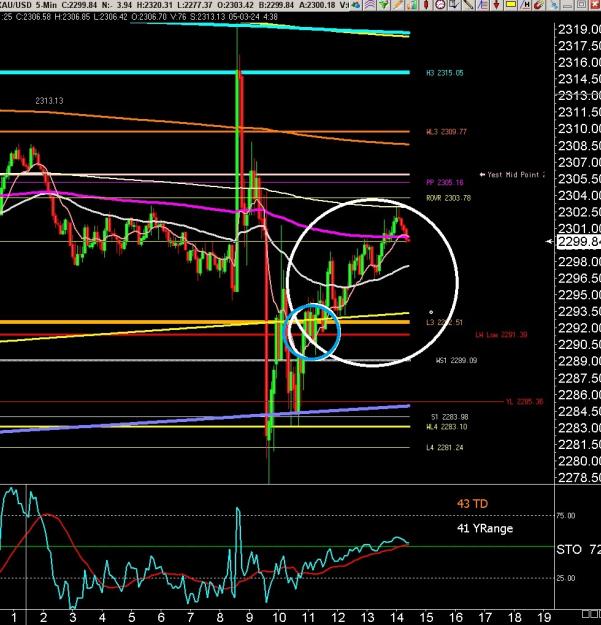The height and width of the screenshot is (625, 601).
Task: Click the YL 2285.36 label
Action: coord(524,401)
